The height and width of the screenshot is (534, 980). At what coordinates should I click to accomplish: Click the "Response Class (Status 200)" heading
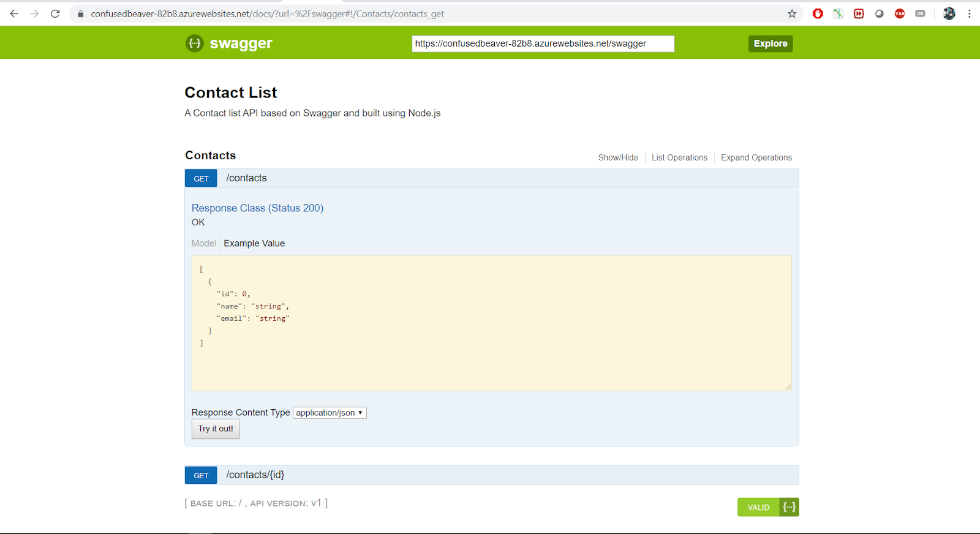click(x=257, y=208)
